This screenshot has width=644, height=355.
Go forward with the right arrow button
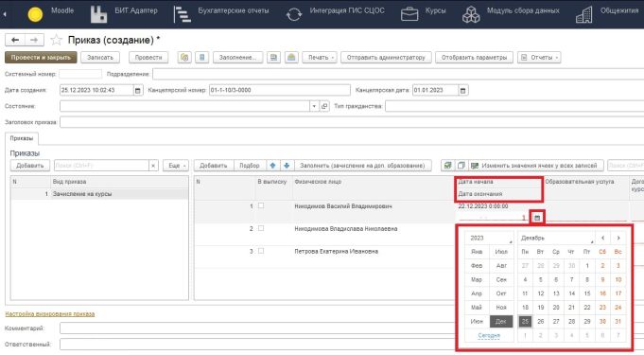pos(34,40)
